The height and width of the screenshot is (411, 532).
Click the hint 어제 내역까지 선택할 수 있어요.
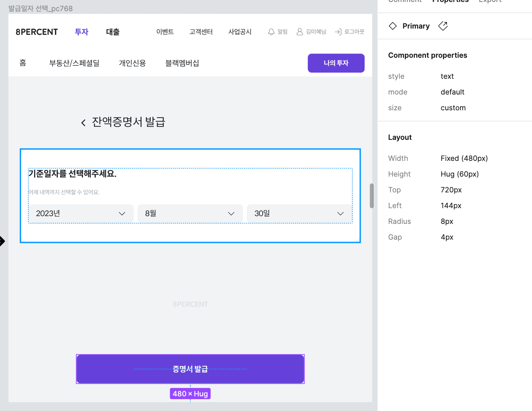[64, 192]
